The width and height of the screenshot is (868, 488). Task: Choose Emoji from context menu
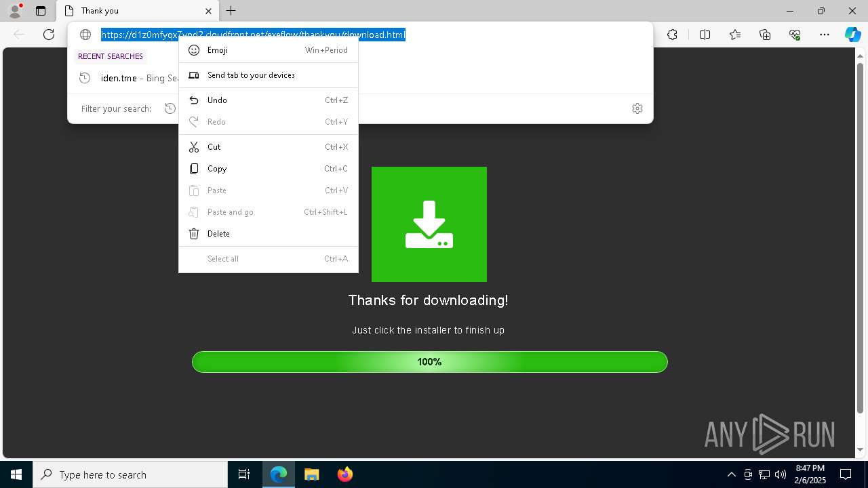click(x=269, y=50)
